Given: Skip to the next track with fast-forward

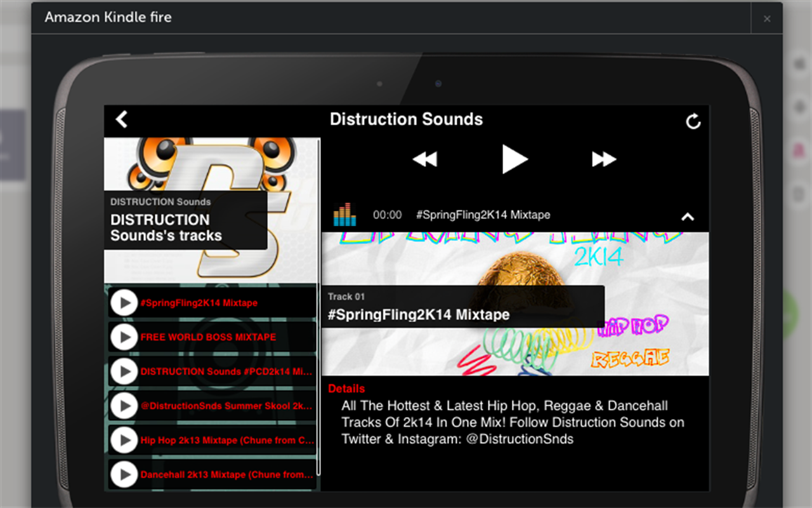Looking at the screenshot, I should [x=604, y=159].
